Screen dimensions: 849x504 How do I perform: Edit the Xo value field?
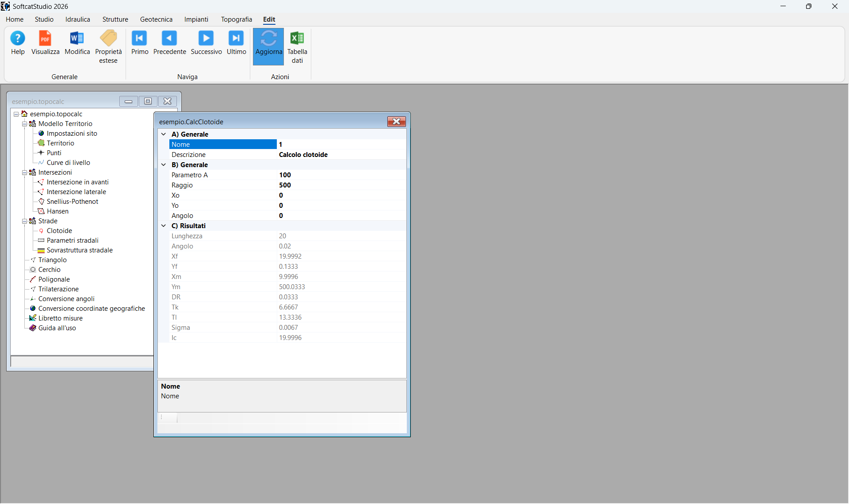(341, 195)
